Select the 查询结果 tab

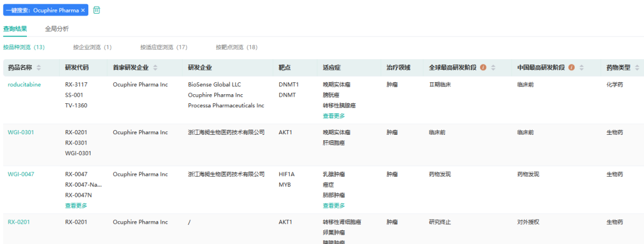pyautogui.click(x=15, y=29)
